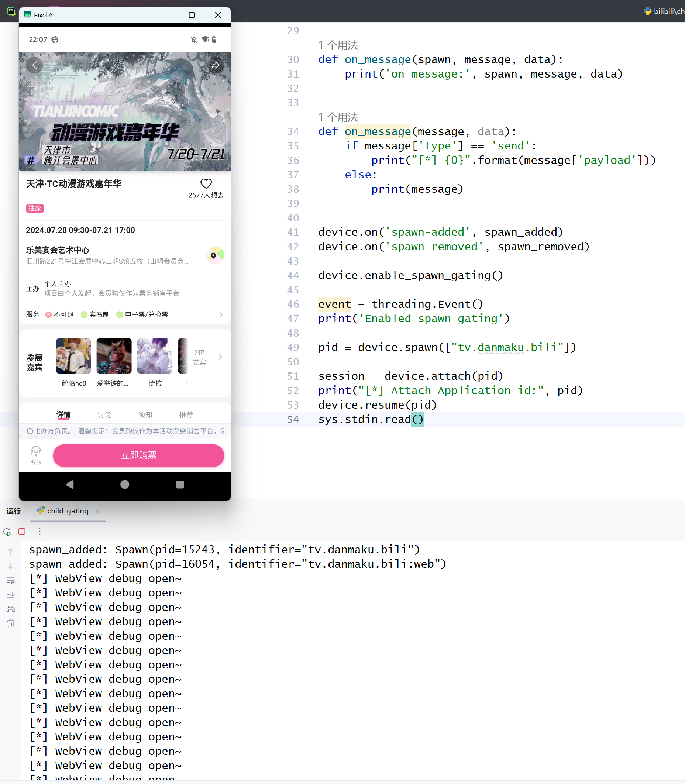Toggle soft-wrap in the run console

tap(11, 580)
